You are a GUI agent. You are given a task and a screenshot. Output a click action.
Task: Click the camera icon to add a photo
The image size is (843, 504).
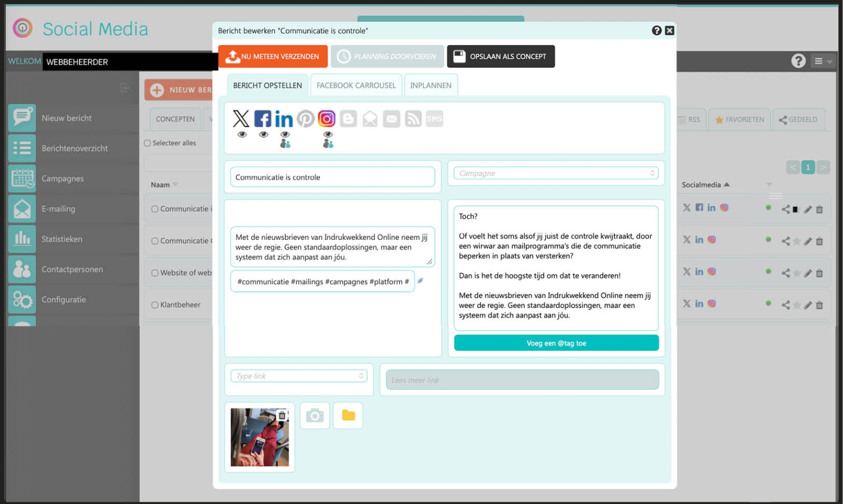coord(315,416)
